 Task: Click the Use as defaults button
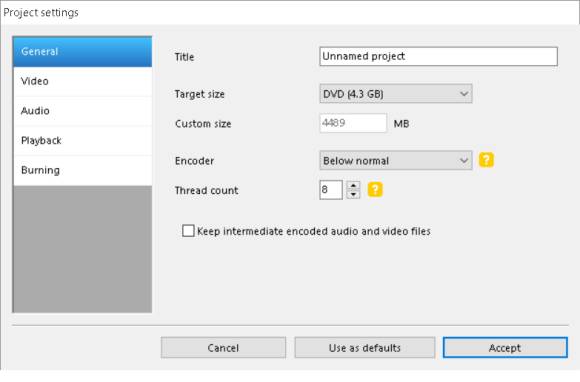365,348
